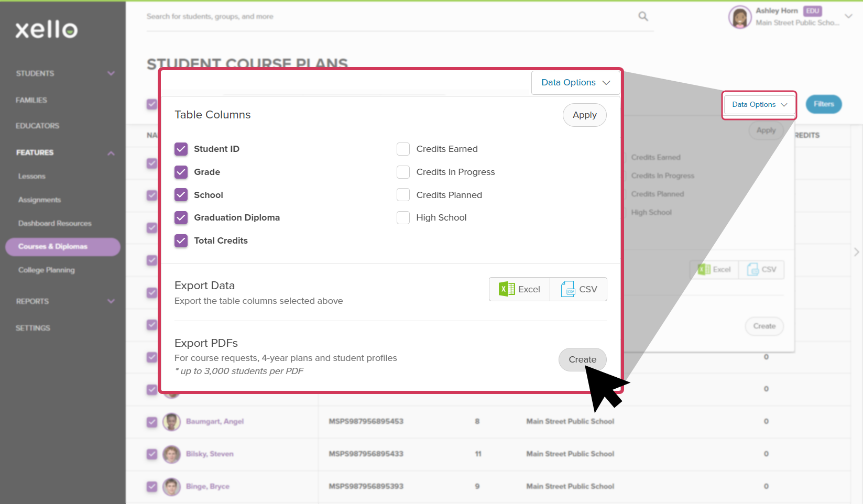Image resolution: width=863 pixels, height=504 pixels.
Task: Open Baumgart, Angel student link
Action: (x=215, y=421)
